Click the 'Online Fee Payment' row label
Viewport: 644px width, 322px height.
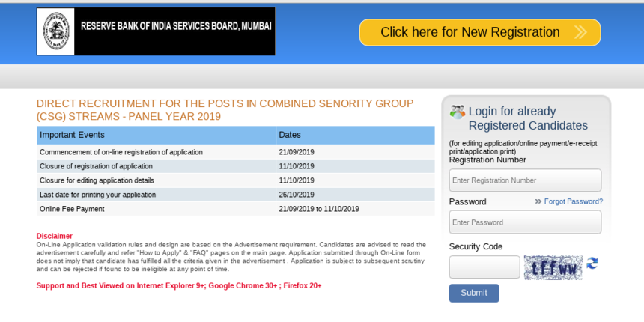click(72, 209)
